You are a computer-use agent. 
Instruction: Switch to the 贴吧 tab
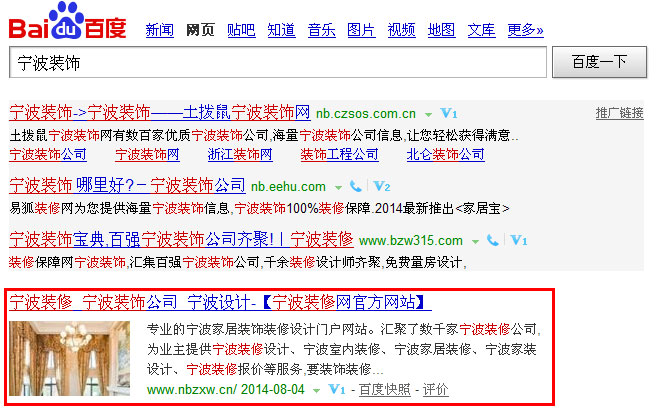point(241,30)
